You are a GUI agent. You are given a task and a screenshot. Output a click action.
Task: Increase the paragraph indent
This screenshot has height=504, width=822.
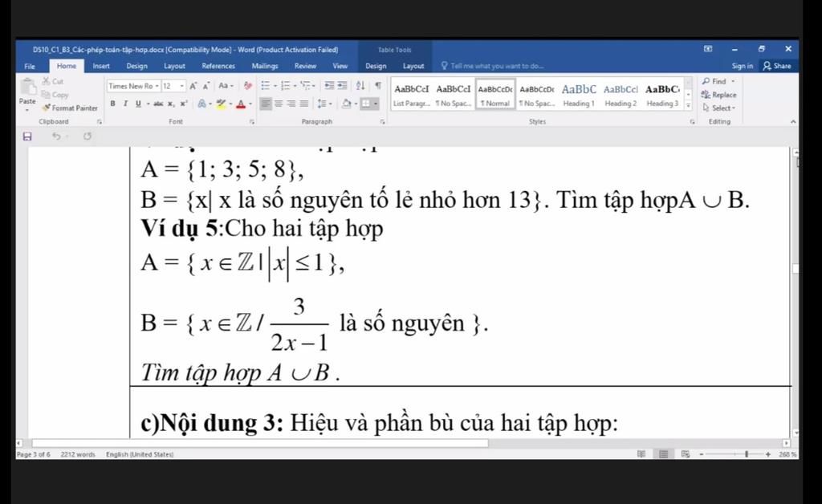tap(342, 85)
